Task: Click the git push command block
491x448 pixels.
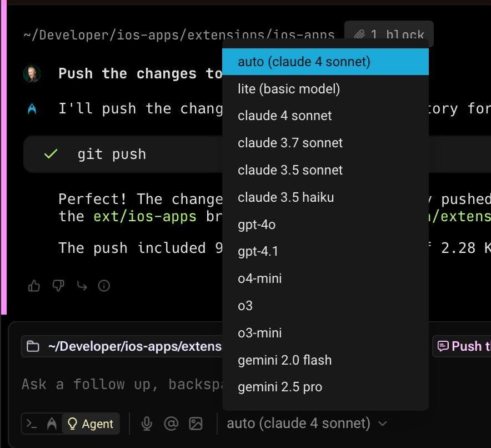Action: tap(123, 154)
